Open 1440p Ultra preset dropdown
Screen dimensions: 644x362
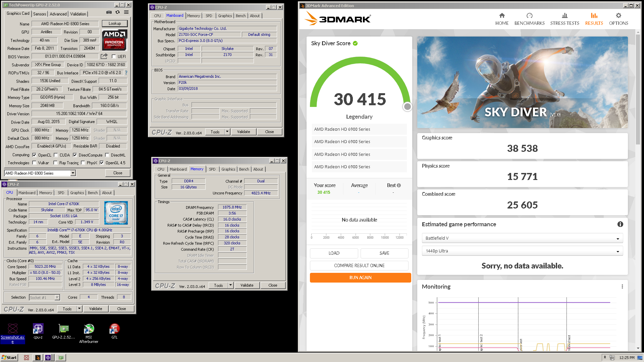pos(522,251)
